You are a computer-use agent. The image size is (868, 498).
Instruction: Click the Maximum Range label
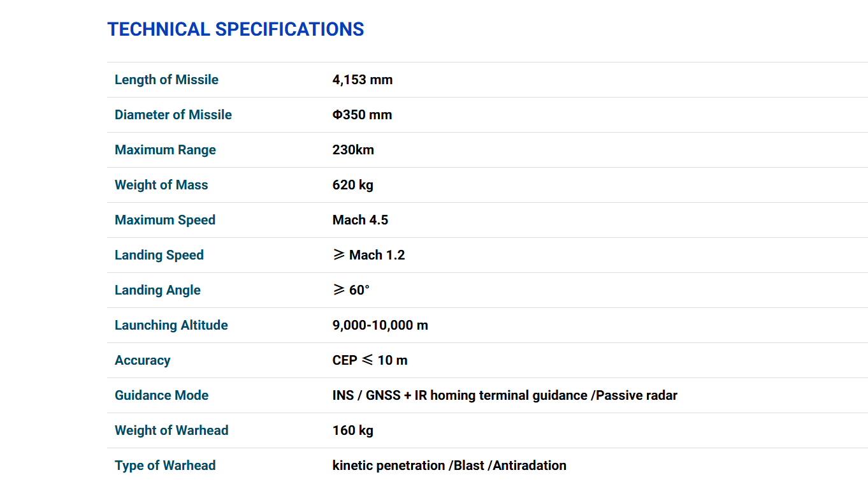(165, 150)
